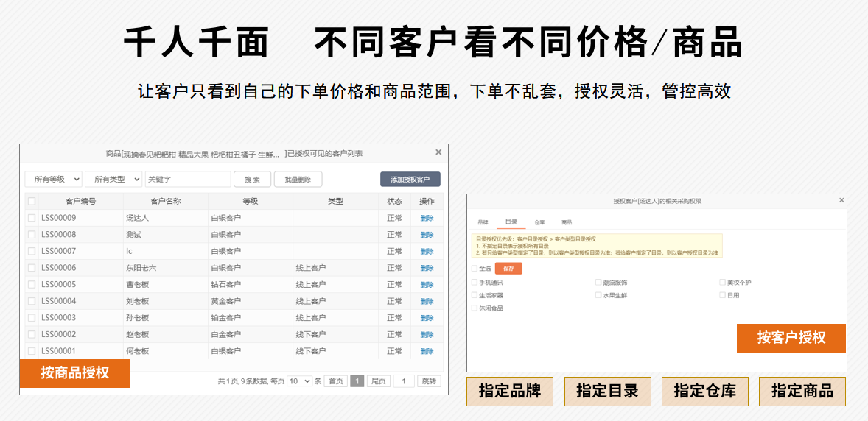Click the orange 保存 button
This screenshot has height=421, width=868.
point(508,269)
